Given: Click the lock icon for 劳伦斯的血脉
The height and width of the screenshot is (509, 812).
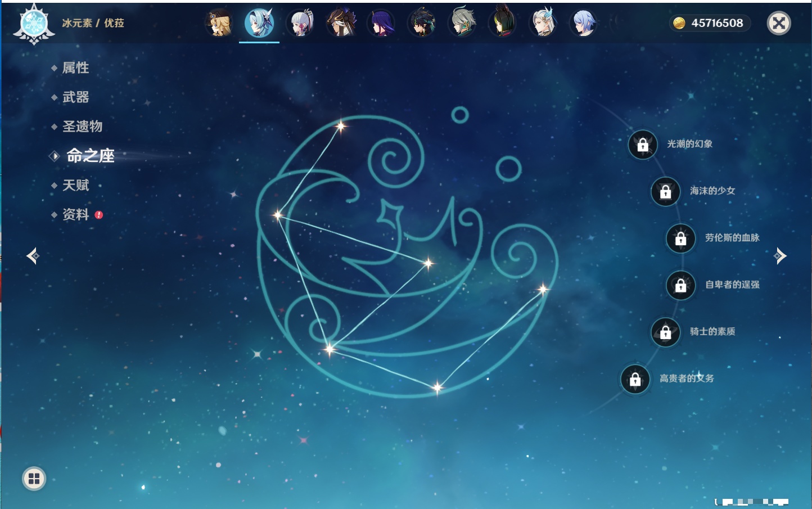Looking at the screenshot, I should (x=681, y=238).
